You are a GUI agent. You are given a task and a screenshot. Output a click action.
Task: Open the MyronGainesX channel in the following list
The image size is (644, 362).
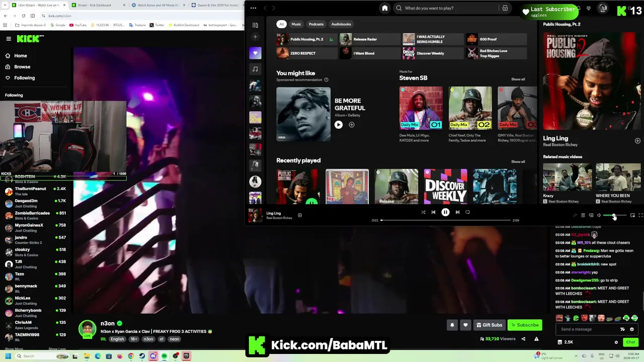coord(36,227)
